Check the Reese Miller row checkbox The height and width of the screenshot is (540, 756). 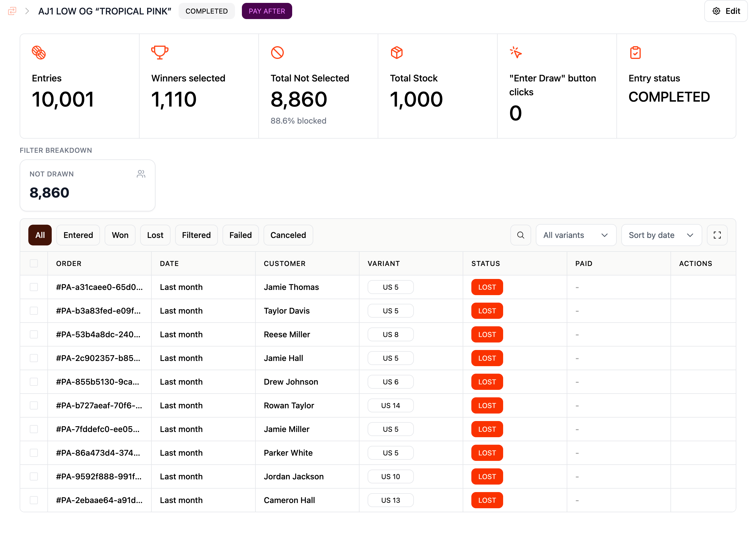34,334
